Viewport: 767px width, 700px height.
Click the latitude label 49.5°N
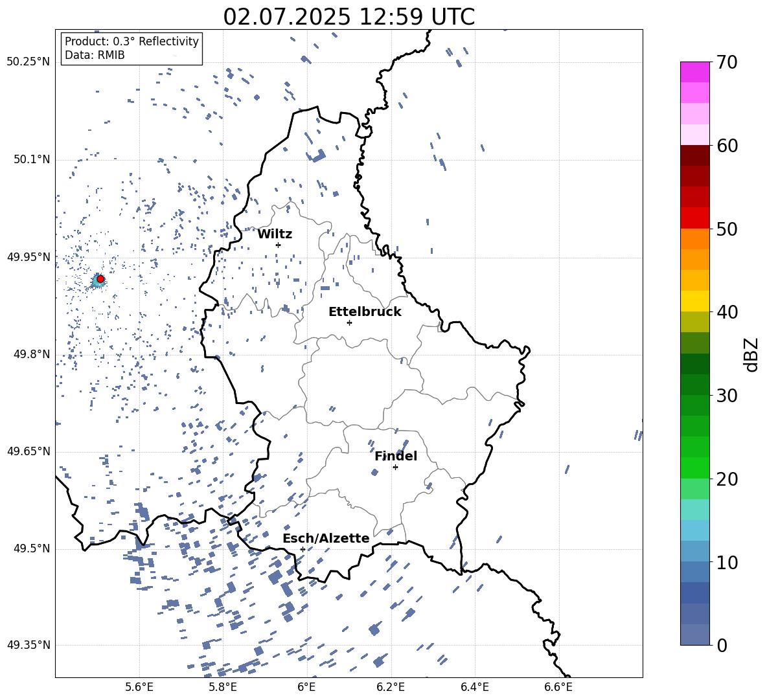click(x=32, y=548)
